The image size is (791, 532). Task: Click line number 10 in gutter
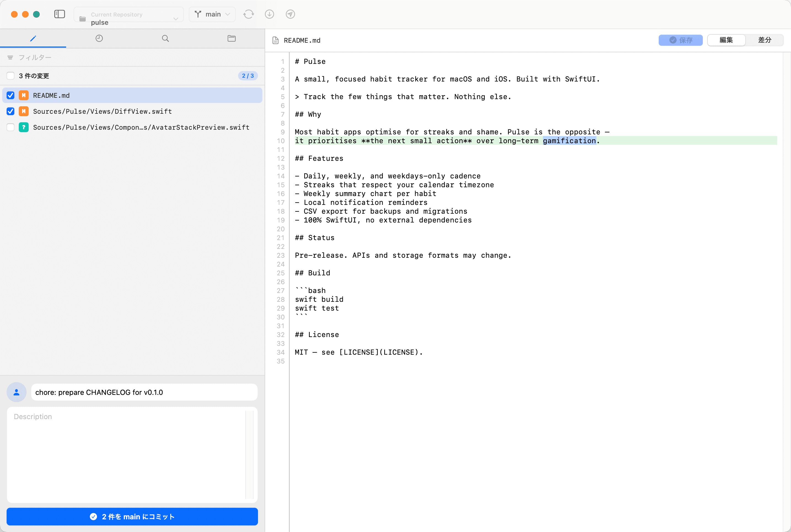(x=280, y=141)
